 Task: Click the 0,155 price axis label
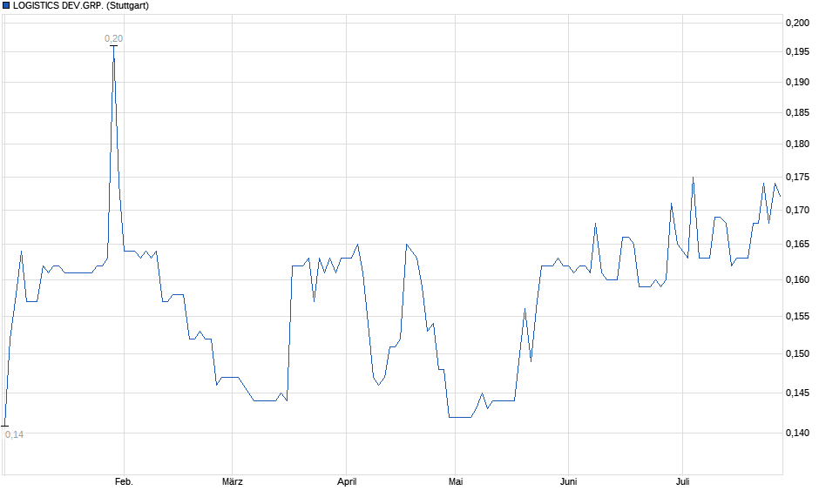[797, 316]
